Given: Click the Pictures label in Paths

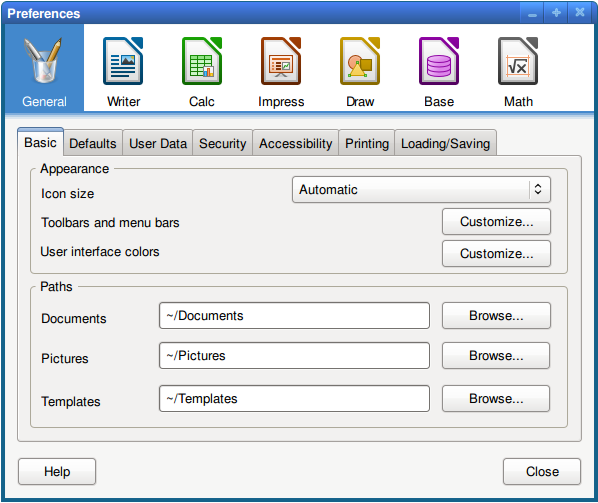Looking at the screenshot, I should [65, 359].
